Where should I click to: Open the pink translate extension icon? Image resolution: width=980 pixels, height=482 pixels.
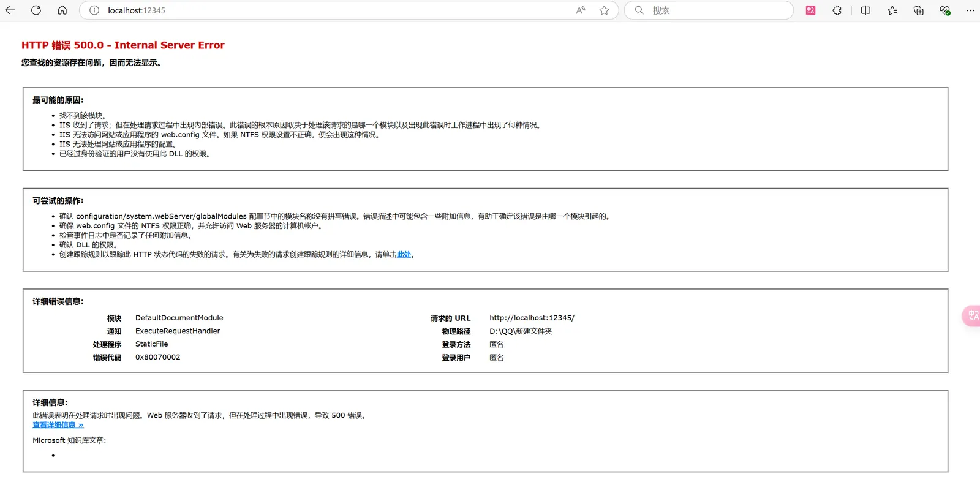(810, 10)
